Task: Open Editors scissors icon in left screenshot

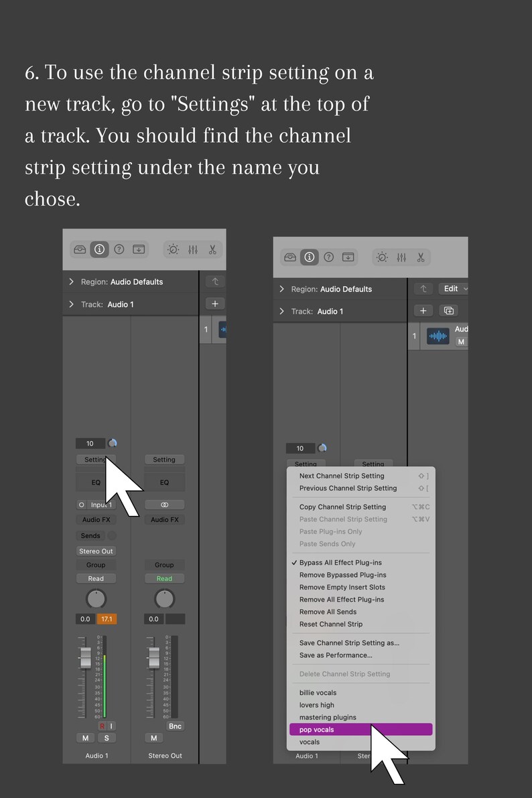Action: 212,249
